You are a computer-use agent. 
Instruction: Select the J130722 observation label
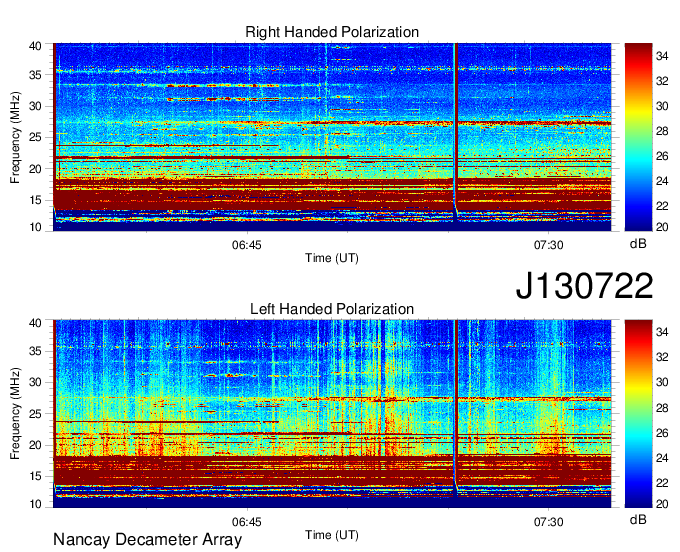click(x=584, y=286)
